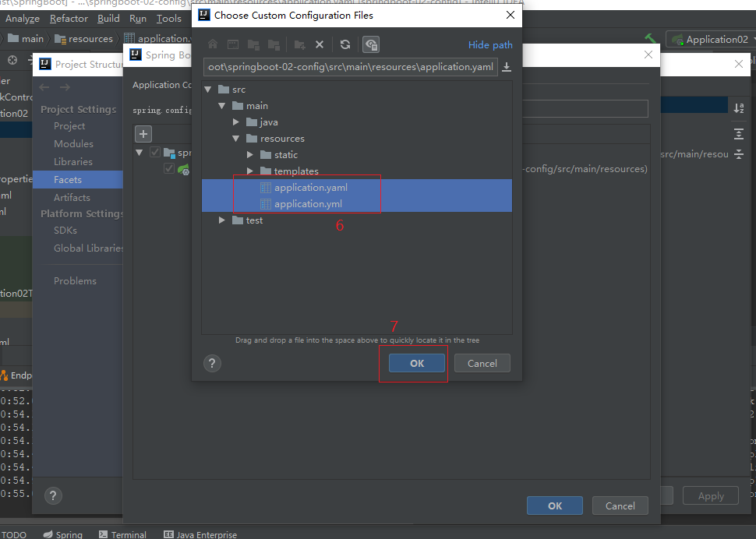The height and width of the screenshot is (539, 756).
Task: Toggle Show Hidden Files and Directories icon
Action: (x=371, y=44)
